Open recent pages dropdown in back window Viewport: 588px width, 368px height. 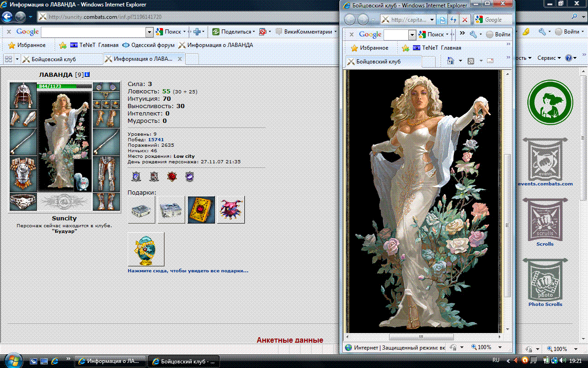30,17
